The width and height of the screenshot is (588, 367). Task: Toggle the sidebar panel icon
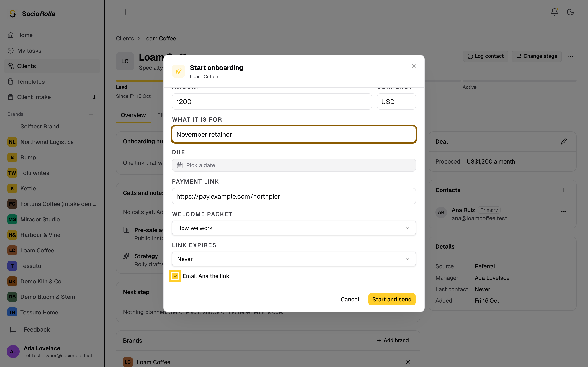coord(122,12)
